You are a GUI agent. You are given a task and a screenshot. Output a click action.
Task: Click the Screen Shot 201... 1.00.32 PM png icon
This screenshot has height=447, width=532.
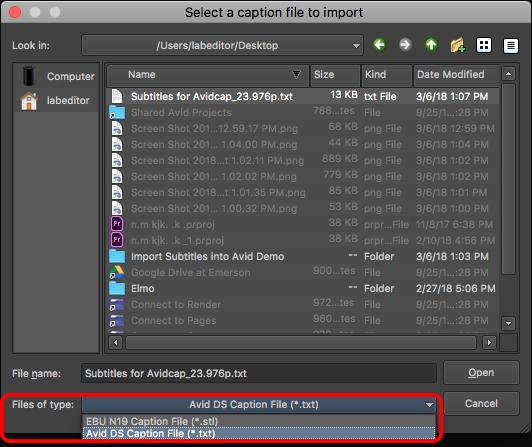coord(117,208)
